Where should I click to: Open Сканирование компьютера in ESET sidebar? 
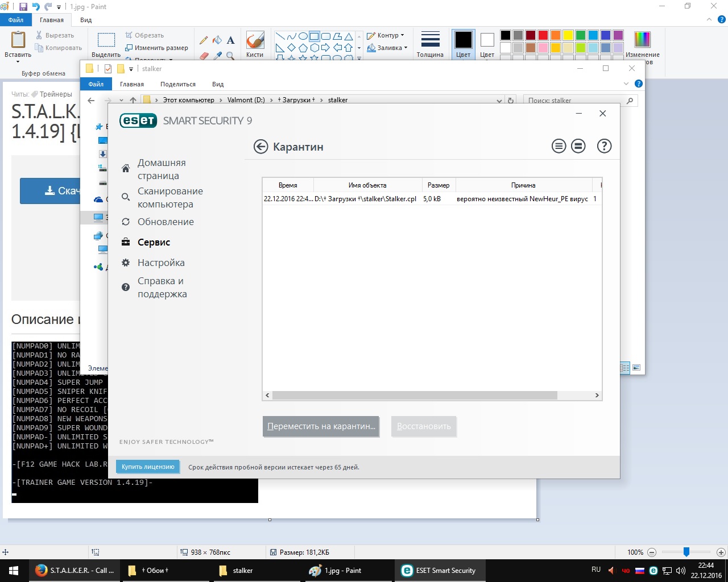coord(170,197)
